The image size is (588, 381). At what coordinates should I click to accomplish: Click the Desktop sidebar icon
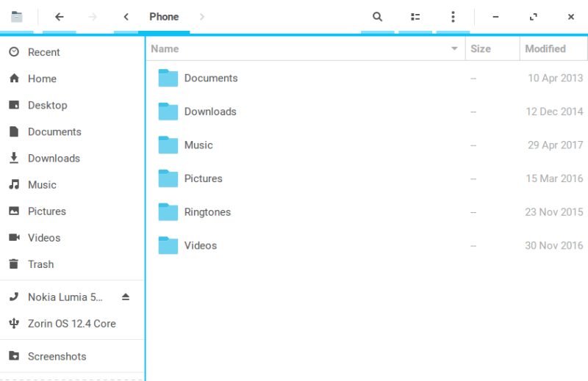(x=14, y=105)
